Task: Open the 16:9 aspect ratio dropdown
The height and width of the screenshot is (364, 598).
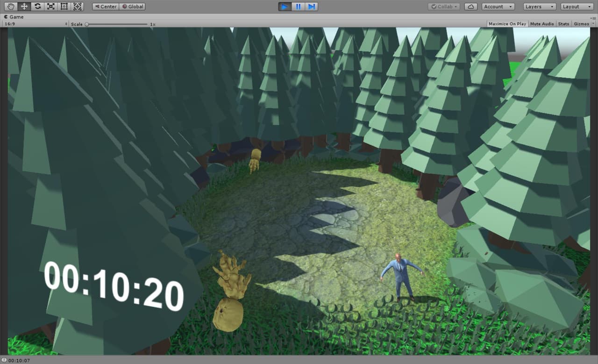Action: 36,24
